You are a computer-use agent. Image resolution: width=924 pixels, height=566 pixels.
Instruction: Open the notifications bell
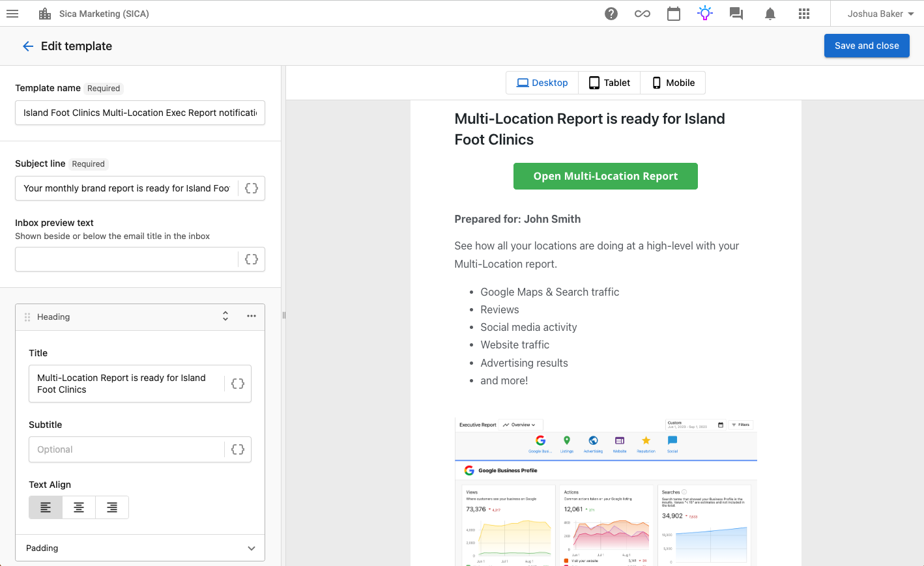click(770, 14)
